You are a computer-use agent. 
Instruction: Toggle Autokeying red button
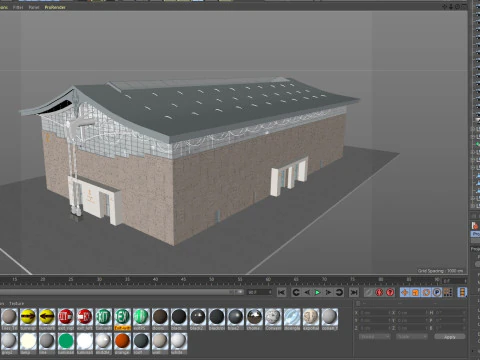coord(379,292)
